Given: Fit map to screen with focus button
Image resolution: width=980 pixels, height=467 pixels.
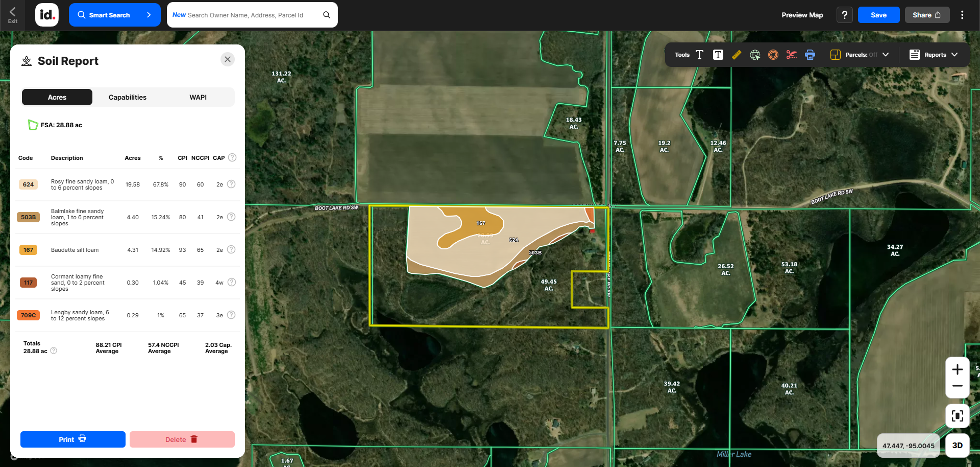Looking at the screenshot, I should tap(958, 416).
